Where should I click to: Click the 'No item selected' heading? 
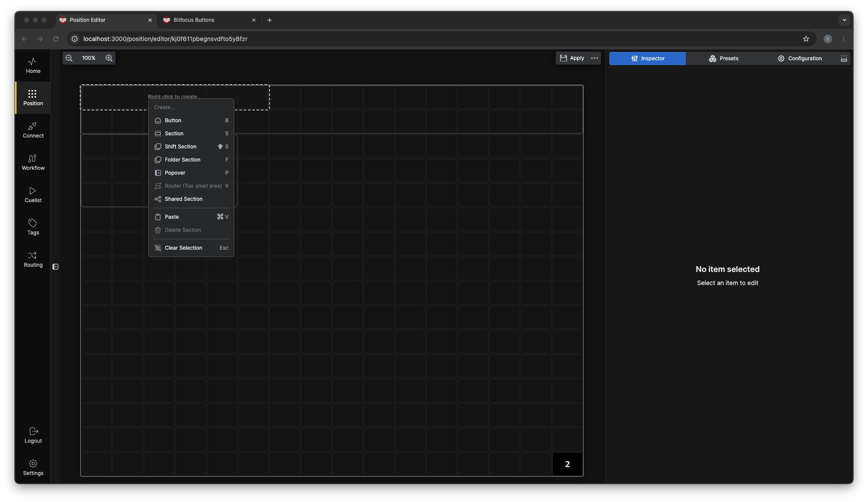point(728,269)
